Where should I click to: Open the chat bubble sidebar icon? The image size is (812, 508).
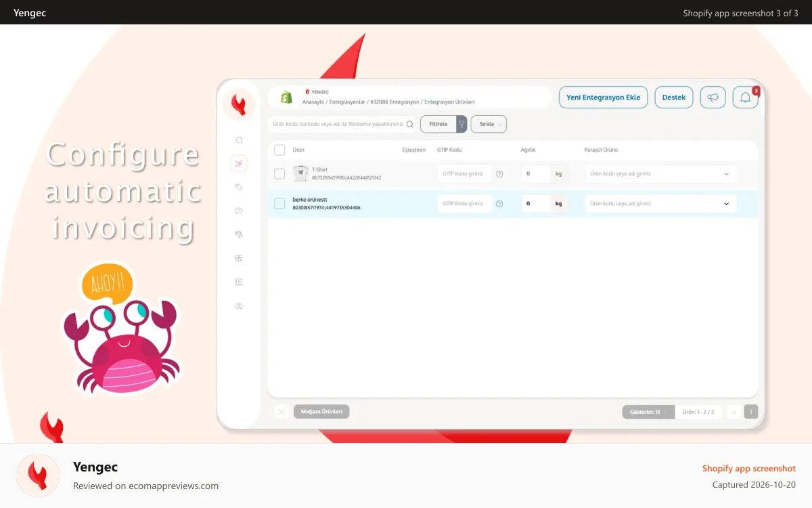(239, 211)
